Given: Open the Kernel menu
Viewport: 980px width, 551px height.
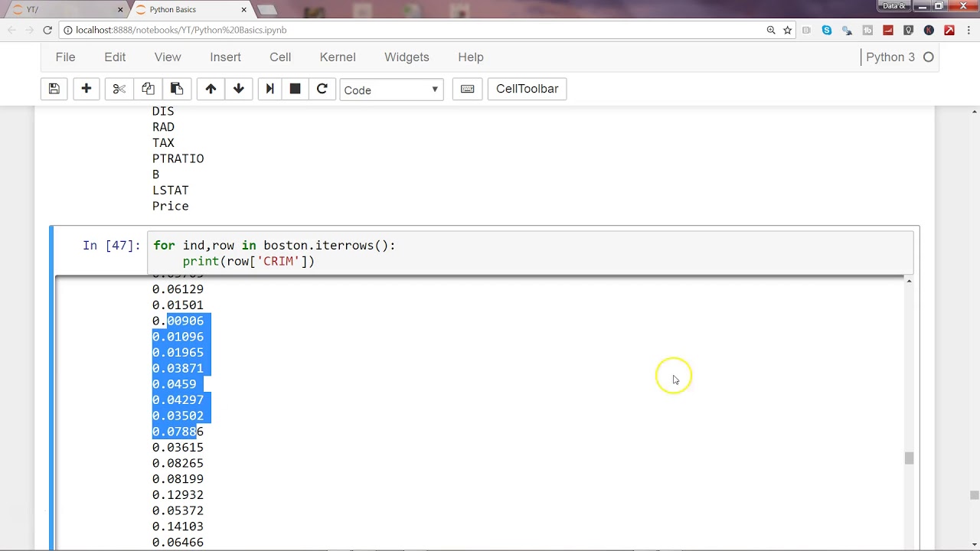Looking at the screenshot, I should click(338, 57).
